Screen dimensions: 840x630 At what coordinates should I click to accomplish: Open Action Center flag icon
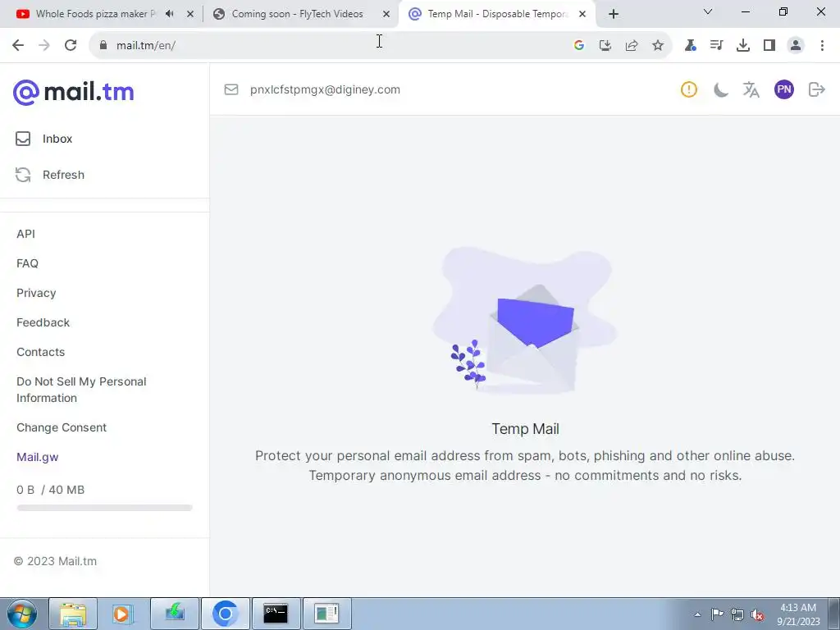click(717, 614)
